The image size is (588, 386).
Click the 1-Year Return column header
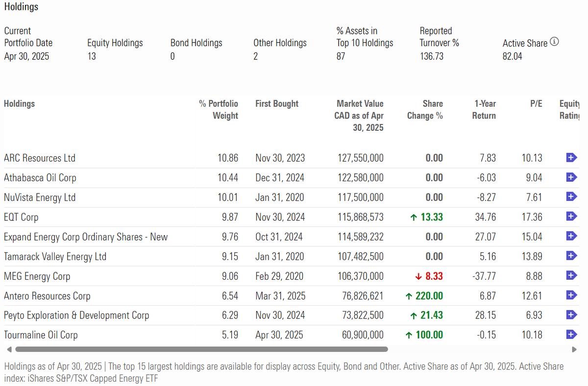click(x=484, y=110)
